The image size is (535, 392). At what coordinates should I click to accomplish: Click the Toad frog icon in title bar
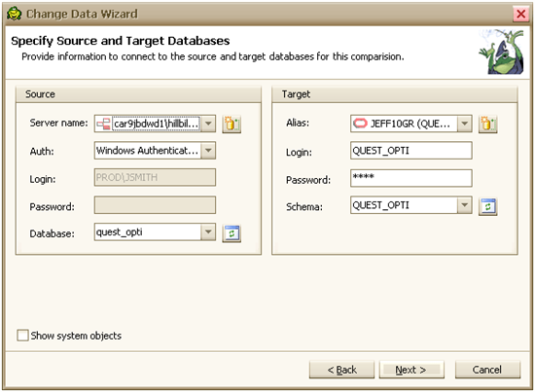coord(14,14)
